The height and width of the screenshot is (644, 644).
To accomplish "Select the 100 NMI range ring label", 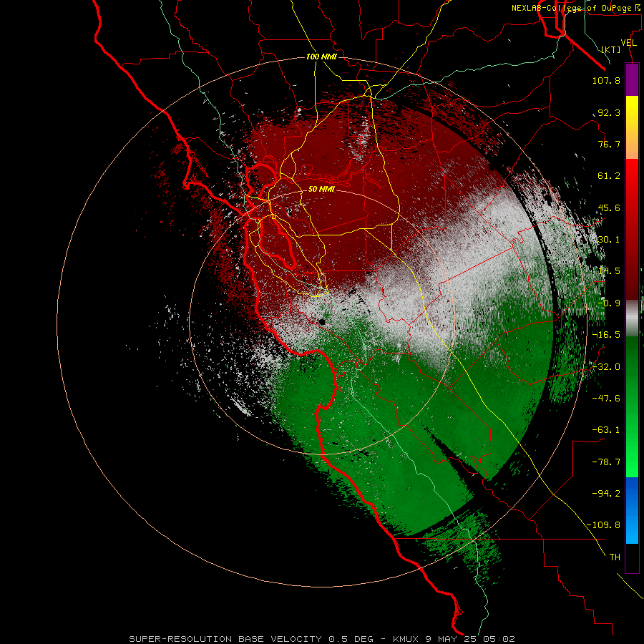I will tap(321, 57).
